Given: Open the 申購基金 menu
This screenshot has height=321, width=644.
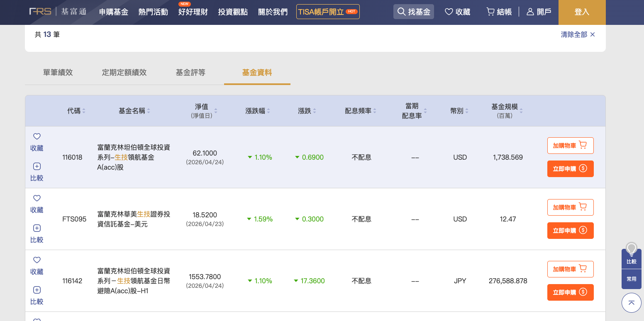Looking at the screenshot, I should (114, 12).
